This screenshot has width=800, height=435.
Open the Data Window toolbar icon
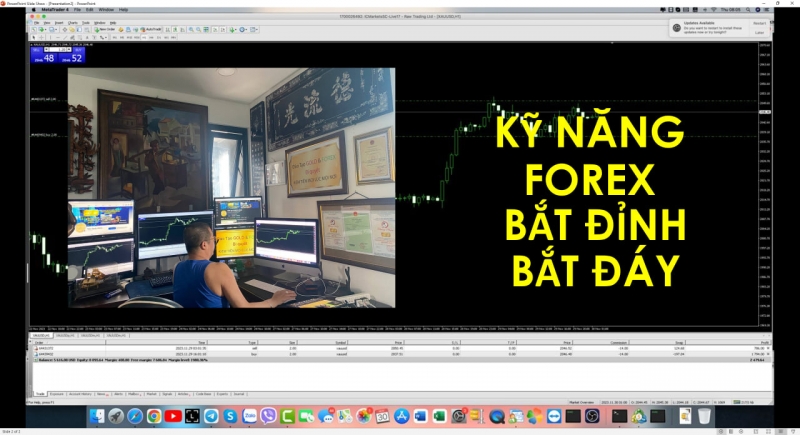click(65, 30)
